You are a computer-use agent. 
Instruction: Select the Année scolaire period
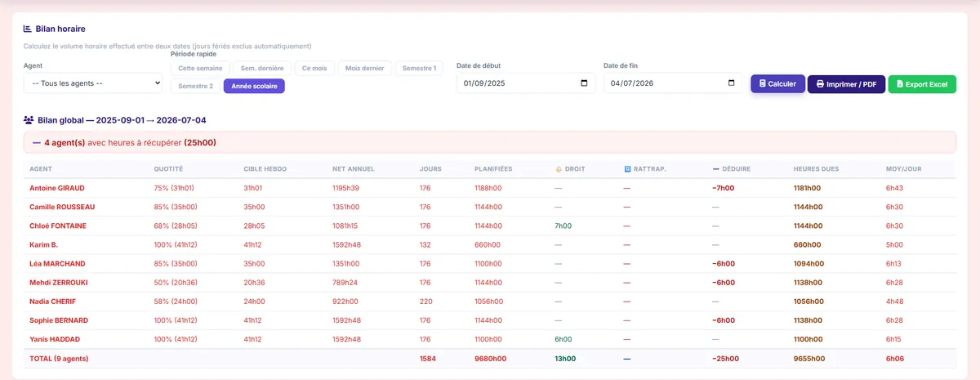click(x=254, y=86)
